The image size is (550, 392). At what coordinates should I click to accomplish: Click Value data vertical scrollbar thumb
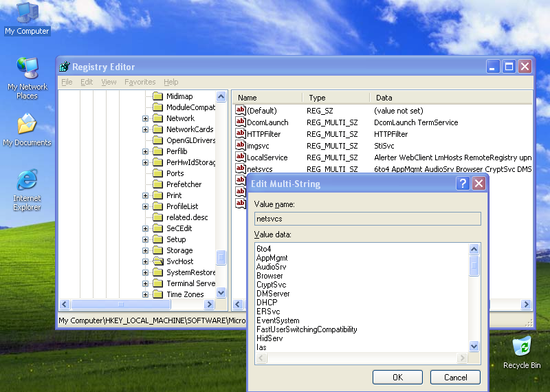tap(474, 265)
